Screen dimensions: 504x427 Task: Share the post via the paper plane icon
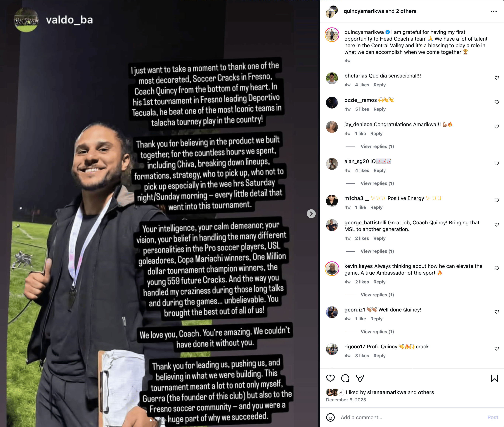pos(360,378)
